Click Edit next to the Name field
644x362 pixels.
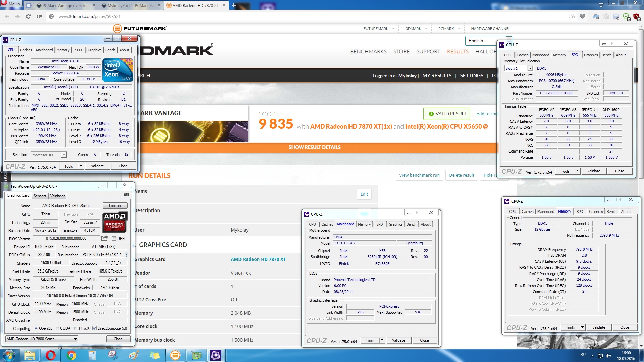(x=364, y=194)
